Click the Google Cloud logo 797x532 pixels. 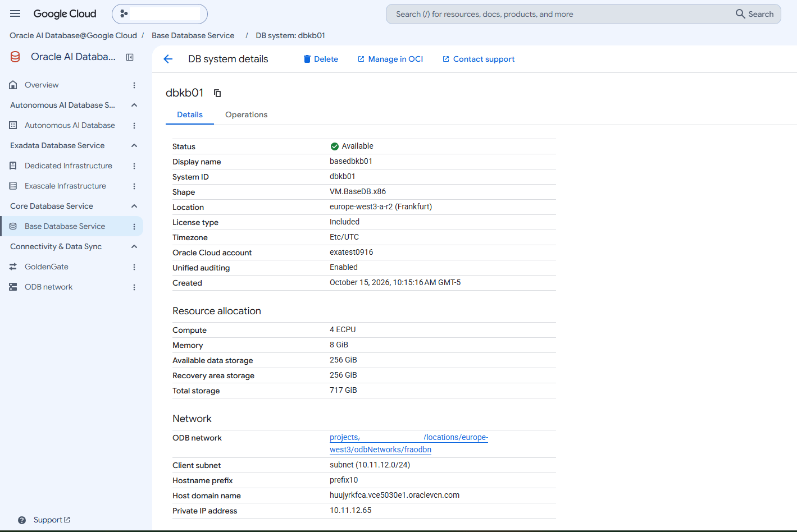[x=65, y=13]
